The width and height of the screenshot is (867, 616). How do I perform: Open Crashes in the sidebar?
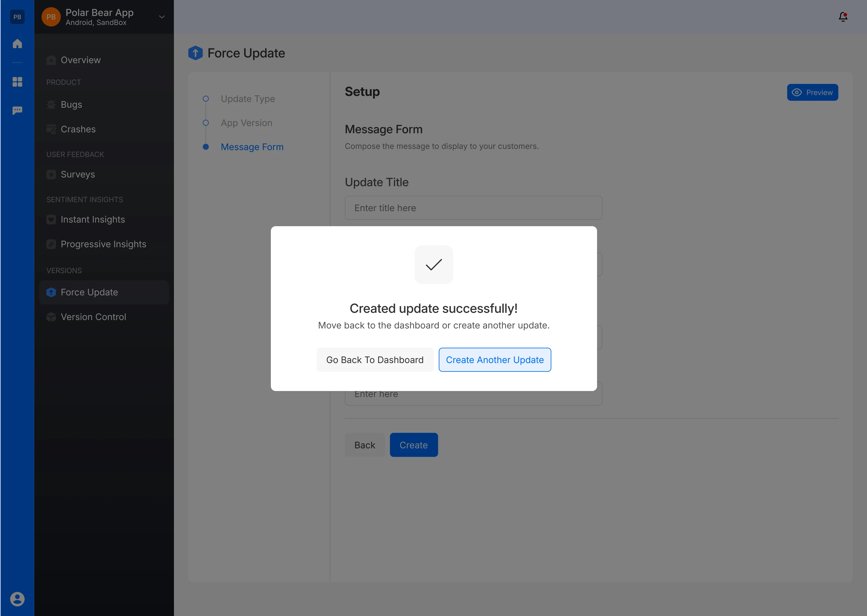tap(78, 129)
